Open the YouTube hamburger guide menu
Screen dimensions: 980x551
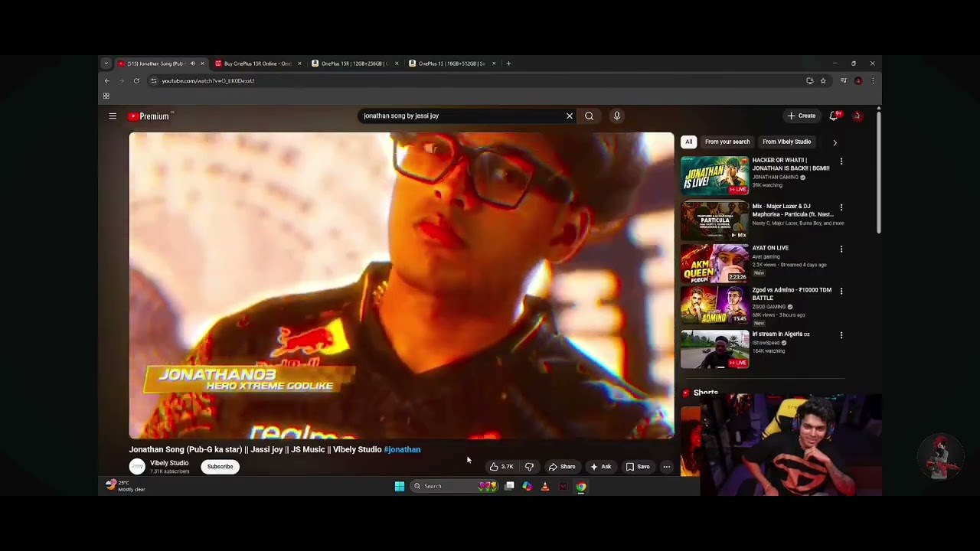(x=113, y=116)
